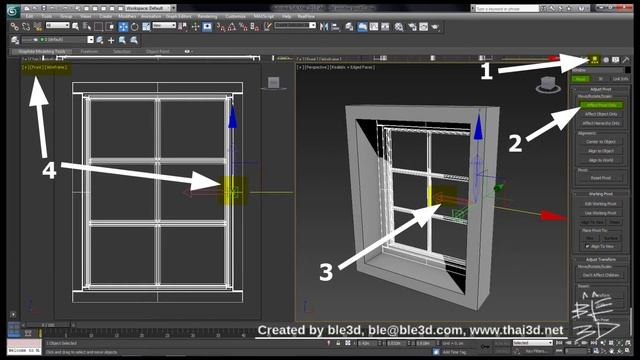Click the Reset Pivot button
This screenshot has width=640, height=360.
coord(601,178)
